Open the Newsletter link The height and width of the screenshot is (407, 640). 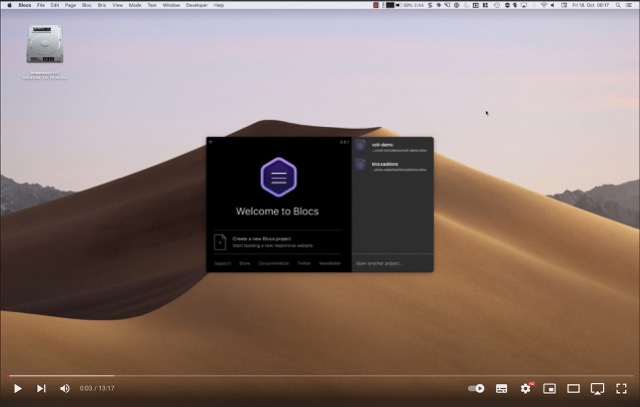pos(330,263)
